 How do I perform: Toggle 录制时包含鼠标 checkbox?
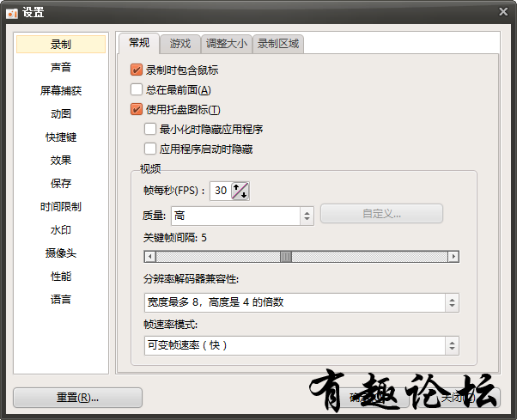(137, 70)
